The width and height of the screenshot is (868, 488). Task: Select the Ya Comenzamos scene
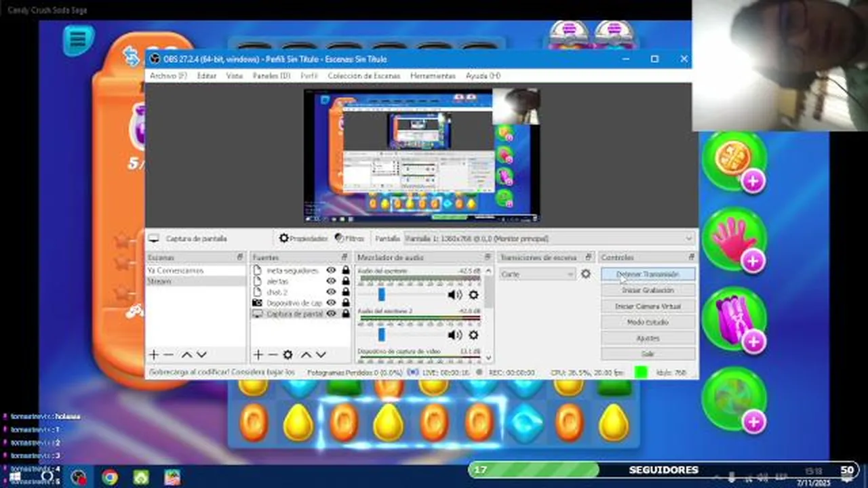pos(196,270)
